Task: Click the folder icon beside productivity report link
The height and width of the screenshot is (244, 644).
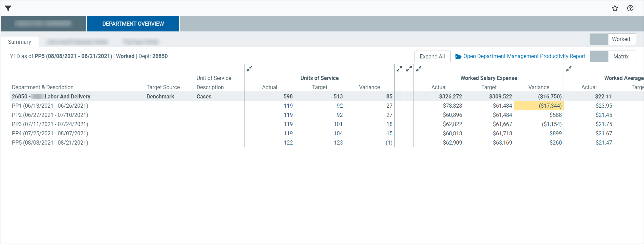Action: pyautogui.click(x=458, y=56)
